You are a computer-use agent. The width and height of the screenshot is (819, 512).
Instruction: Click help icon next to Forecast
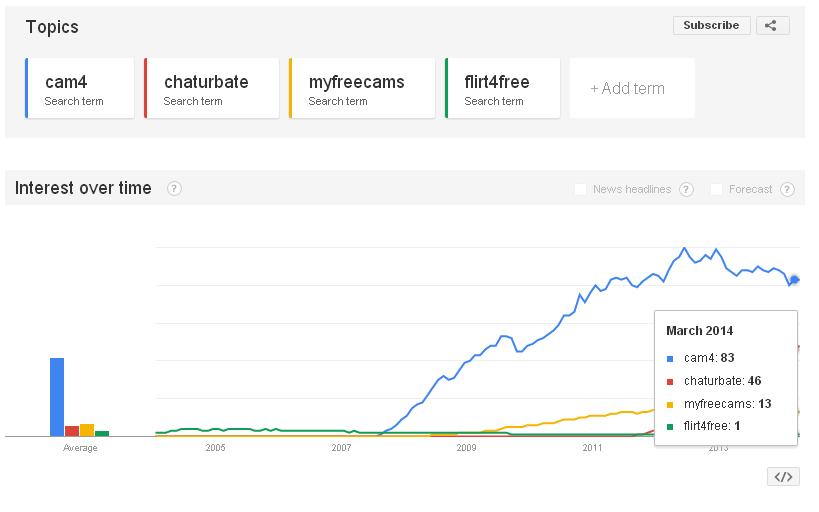(787, 189)
